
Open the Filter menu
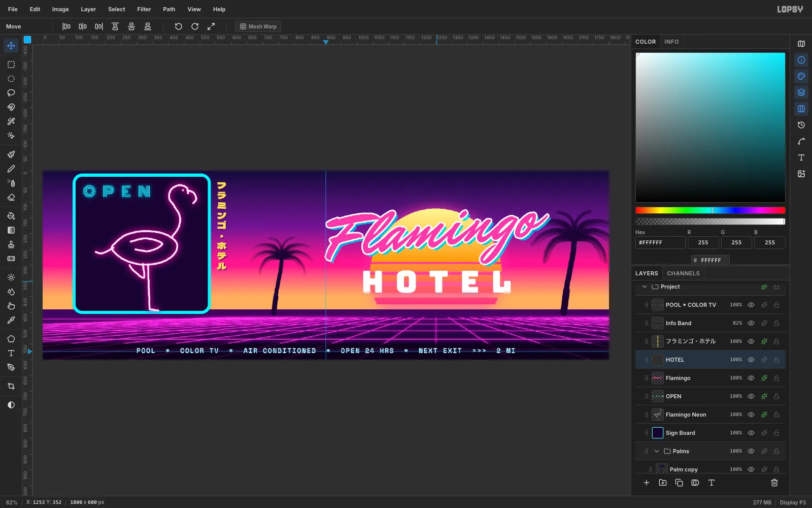coord(144,9)
